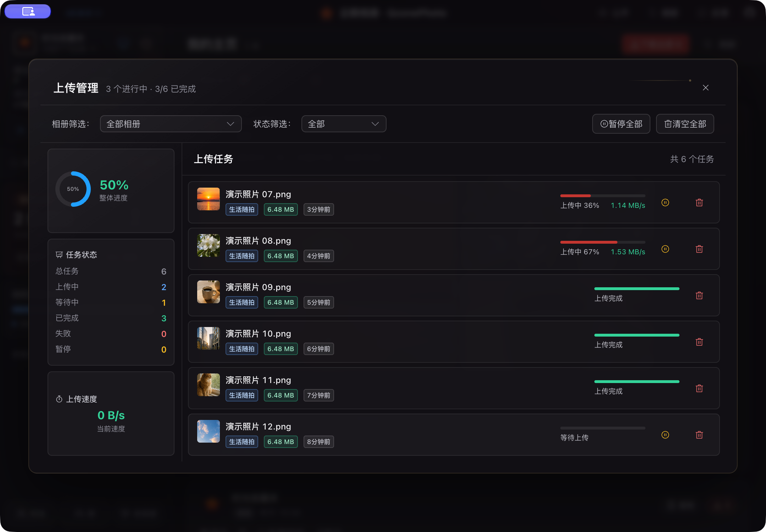Click the circular 50% overall progress ring

click(73, 189)
